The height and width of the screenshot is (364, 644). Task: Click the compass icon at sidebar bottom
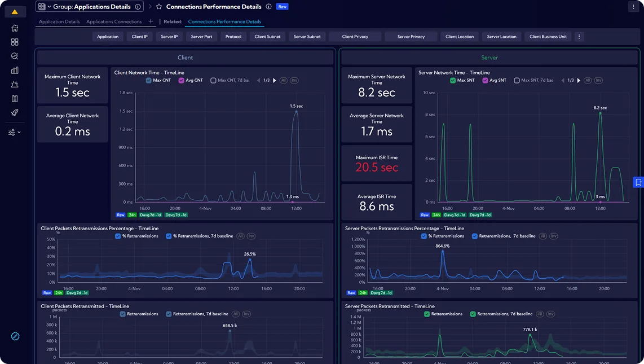point(15,336)
